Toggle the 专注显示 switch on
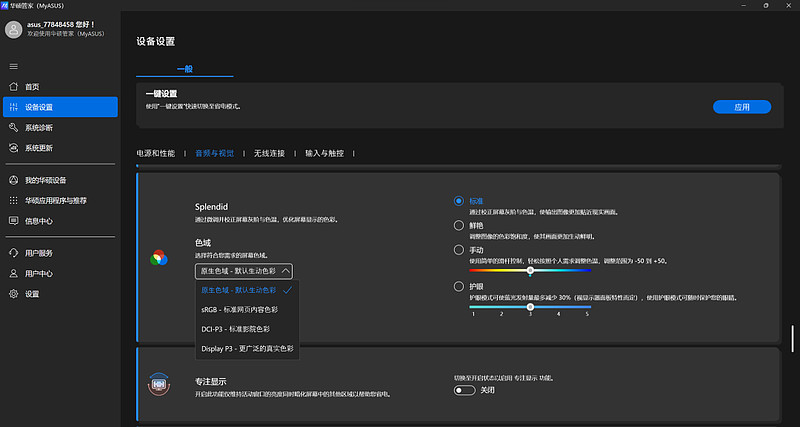Image resolution: width=800 pixels, height=427 pixels. (x=464, y=390)
